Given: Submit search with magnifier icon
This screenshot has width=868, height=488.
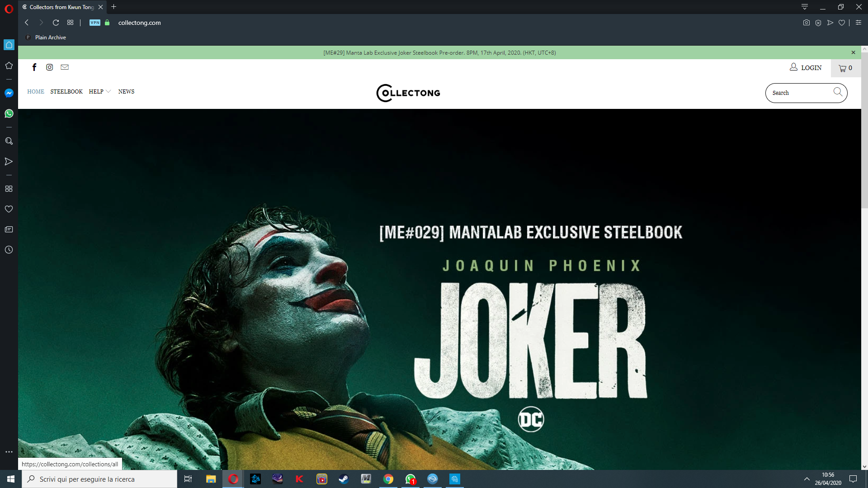Looking at the screenshot, I should point(838,92).
